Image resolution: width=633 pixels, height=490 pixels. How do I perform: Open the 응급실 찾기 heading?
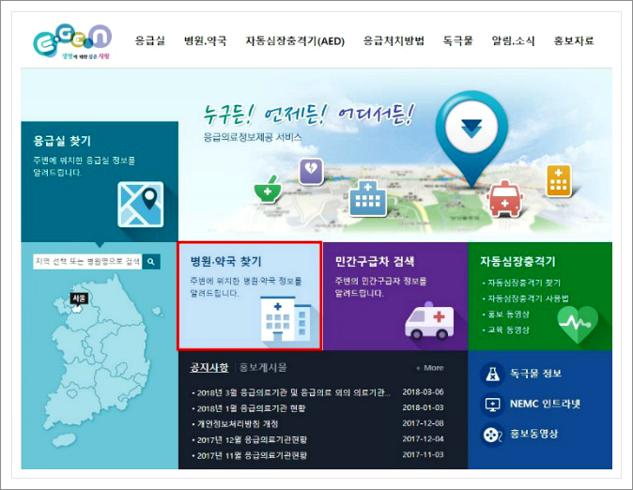(62, 141)
